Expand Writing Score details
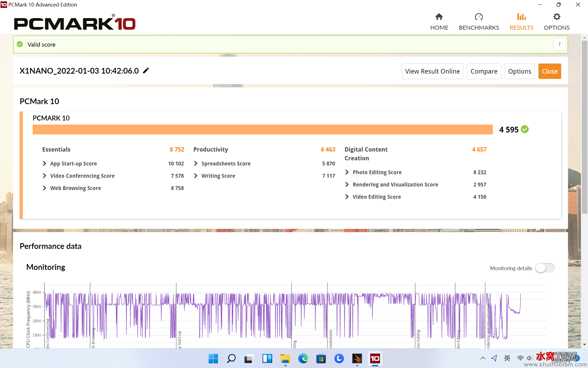Viewport: 588px width, 368px height. [x=196, y=176]
